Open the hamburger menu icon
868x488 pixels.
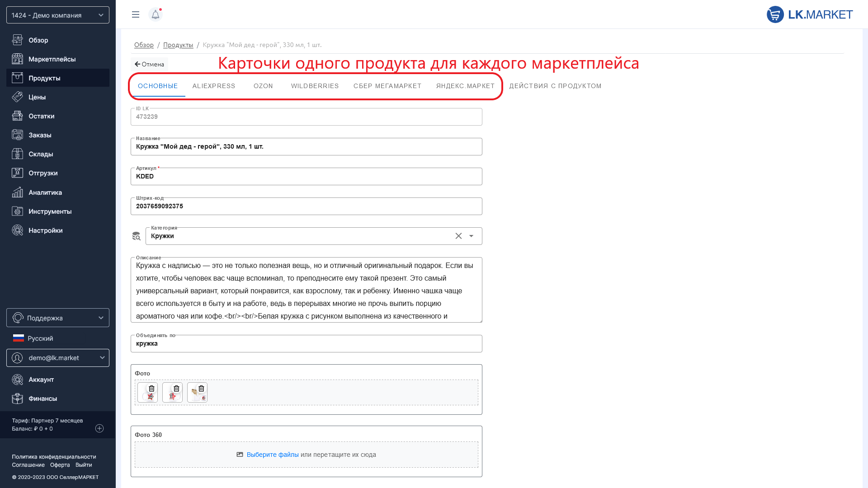[x=136, y=14]
